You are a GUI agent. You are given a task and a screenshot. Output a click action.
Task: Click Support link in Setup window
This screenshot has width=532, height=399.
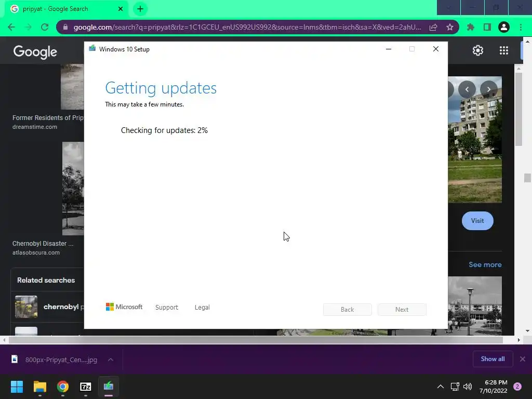point(167,308)
